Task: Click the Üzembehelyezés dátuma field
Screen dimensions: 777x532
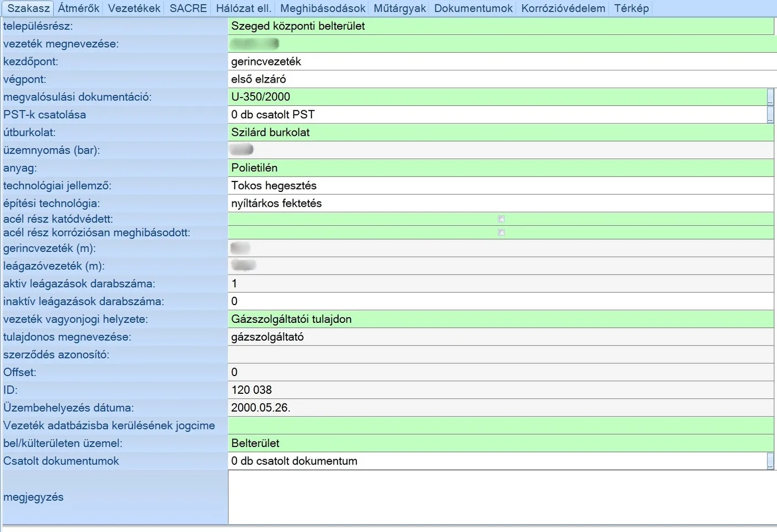Action: (501, 408)
